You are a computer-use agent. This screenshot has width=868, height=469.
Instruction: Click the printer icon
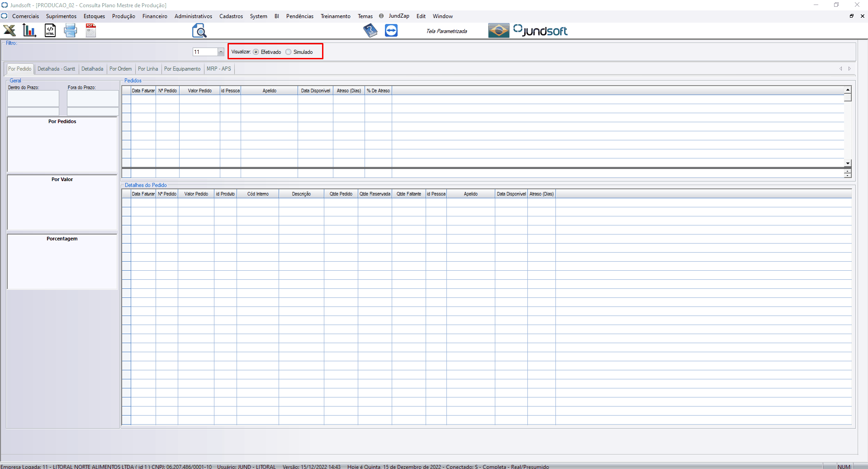[x=71, y=31]
